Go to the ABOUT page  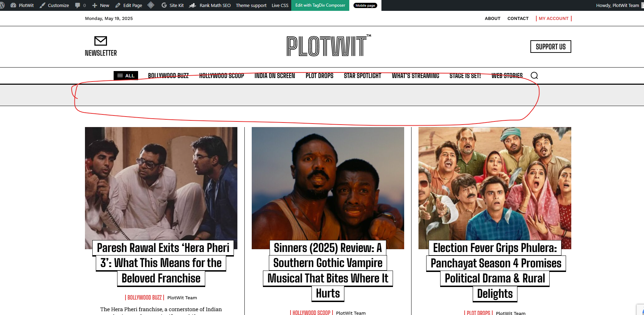(x=492, y=19)
